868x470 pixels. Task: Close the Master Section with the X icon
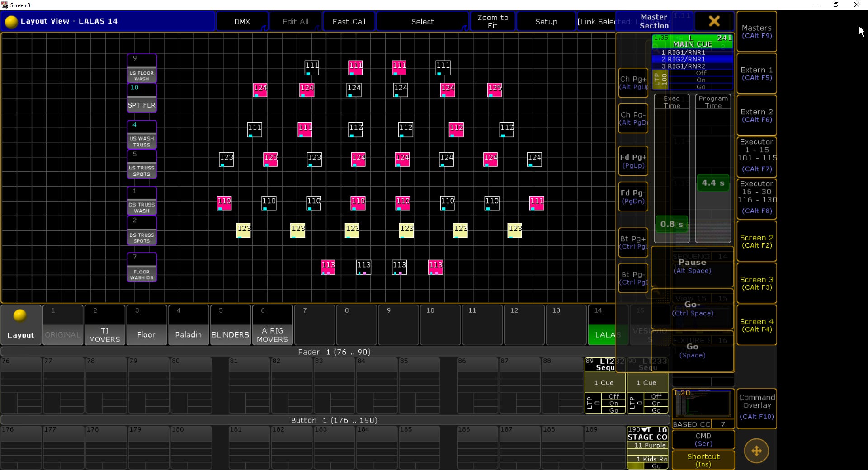714,21
